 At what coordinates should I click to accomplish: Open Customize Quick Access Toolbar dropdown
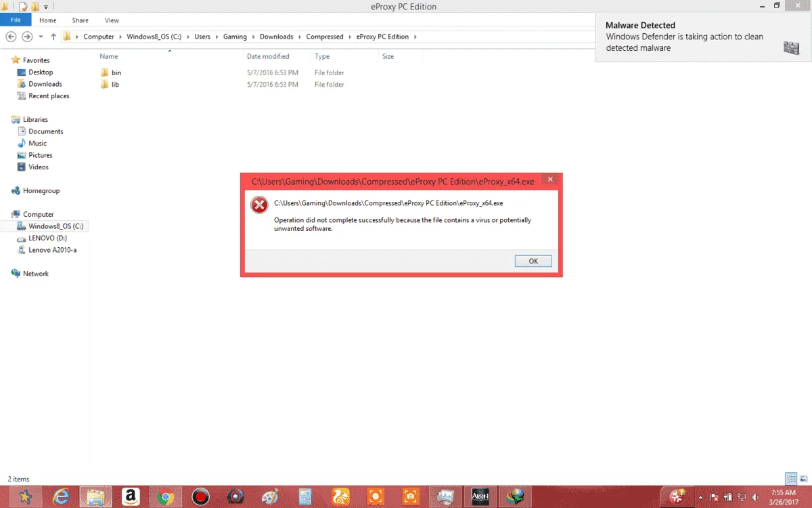pos(46,7)
